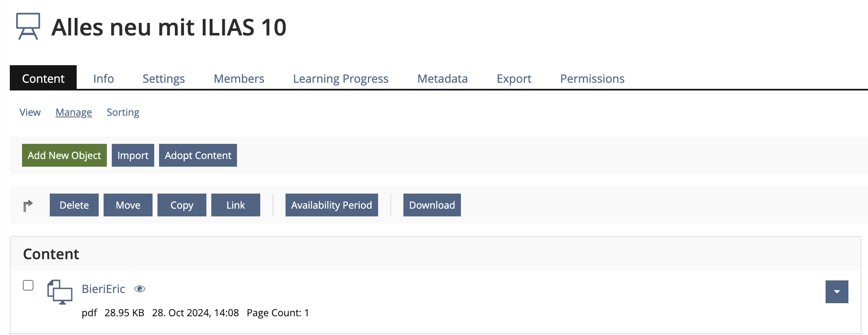The height and width of the screenshot is (335, 868).
Task: Click the Delete button
Action: (x=74, y=205)
